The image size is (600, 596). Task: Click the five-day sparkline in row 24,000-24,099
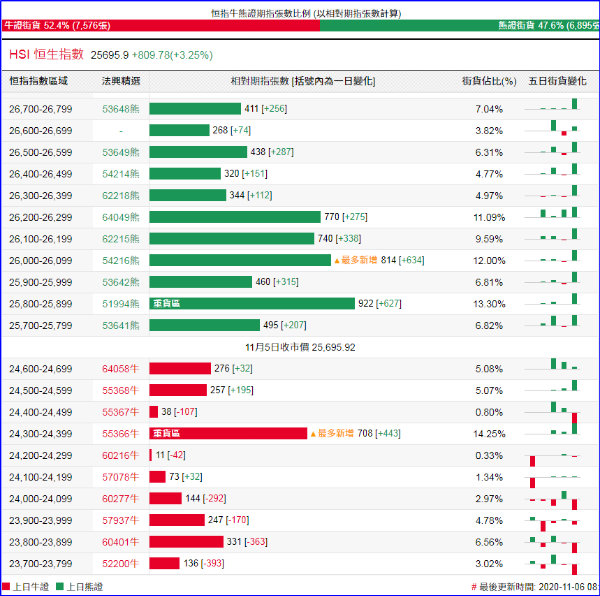click(x=552, y=500)
